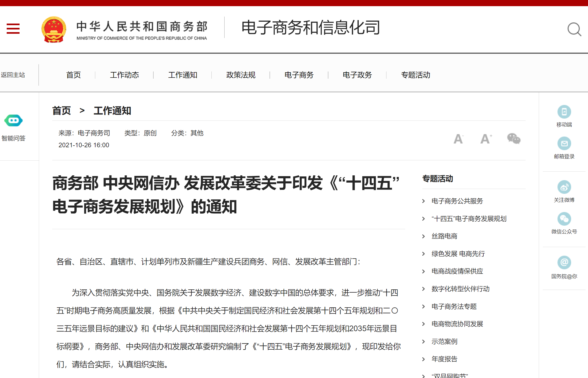Viewport: 588px width, 378px height.
Task: Select the 工作动态 navigation tab
Action: [x=124, y=75]
